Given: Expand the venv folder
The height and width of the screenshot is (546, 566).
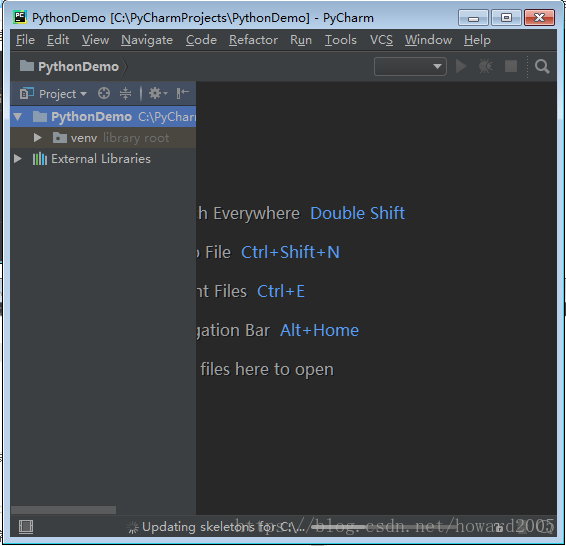Looking at the screenshot, I should [38, 137].
